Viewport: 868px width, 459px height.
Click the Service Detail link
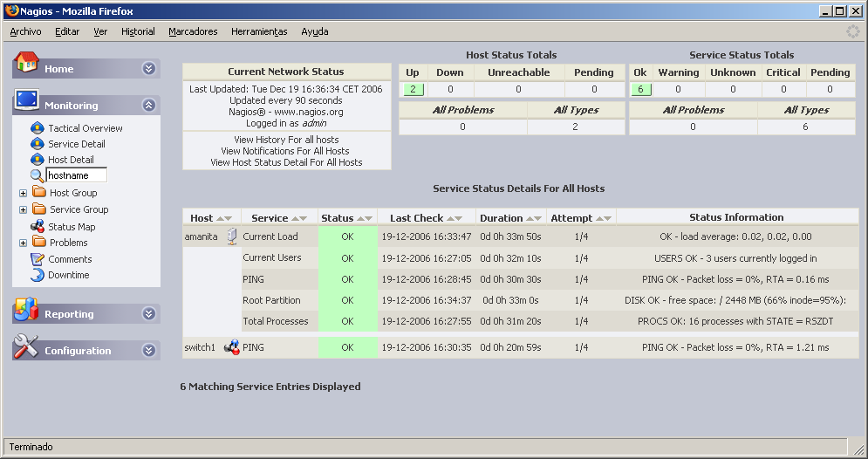(77, 144)
